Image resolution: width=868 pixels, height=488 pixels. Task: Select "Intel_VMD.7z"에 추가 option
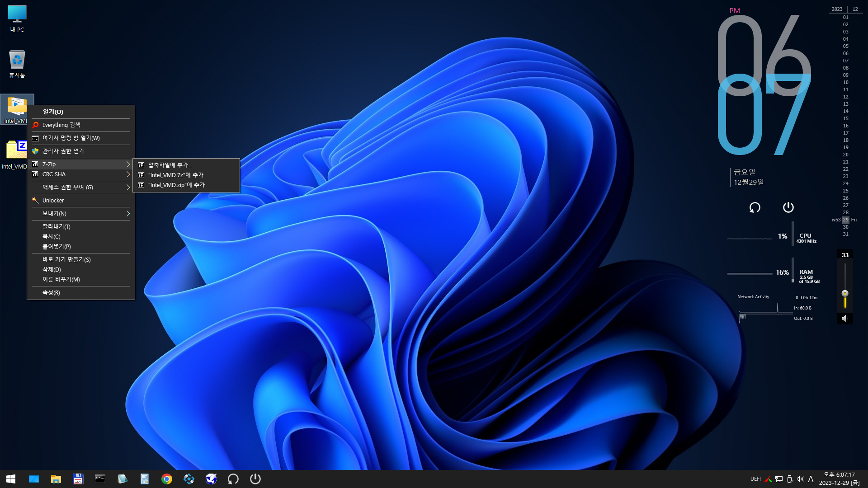click(186, 175)
